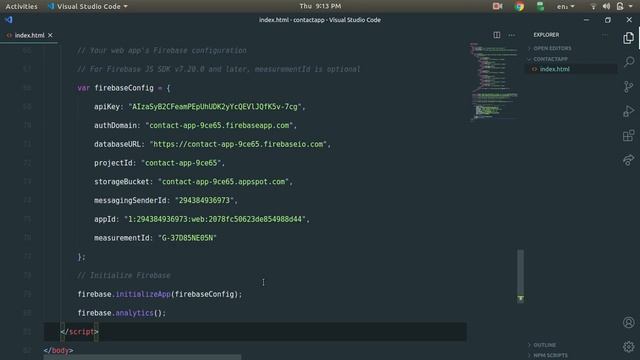Image resolution: width=640 pixels, height=360 pixels.
Task: Click the Split Editor Right icon
Action: coord(497,35)
